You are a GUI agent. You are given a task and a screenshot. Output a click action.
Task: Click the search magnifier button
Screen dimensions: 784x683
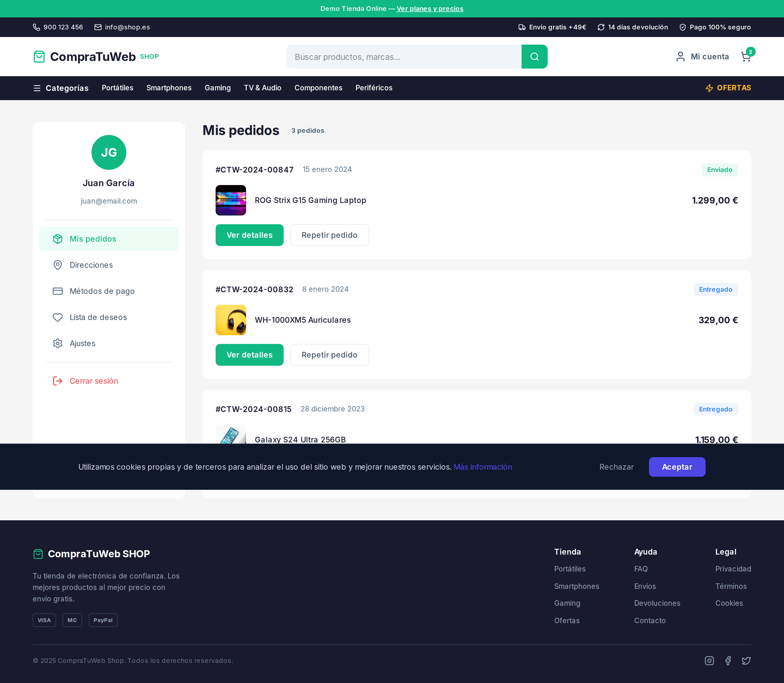534,57
